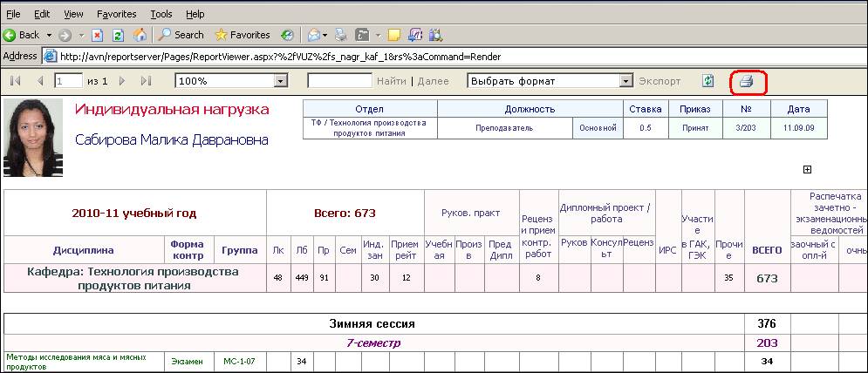Click the browser Back button

point(21,35)
